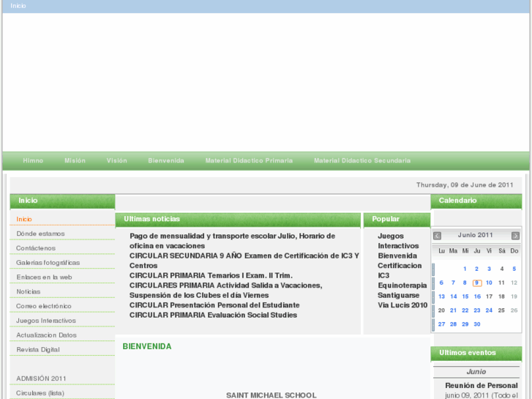Open the Himno menu item
This screenshot has height=399, width=532.
click(x=33, y=160)
